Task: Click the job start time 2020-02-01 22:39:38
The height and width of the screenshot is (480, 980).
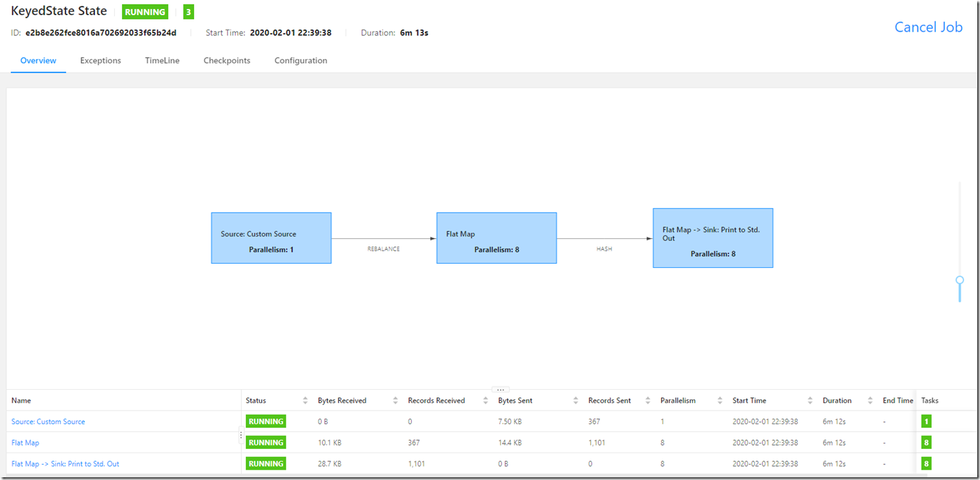Action: [291, 33]
